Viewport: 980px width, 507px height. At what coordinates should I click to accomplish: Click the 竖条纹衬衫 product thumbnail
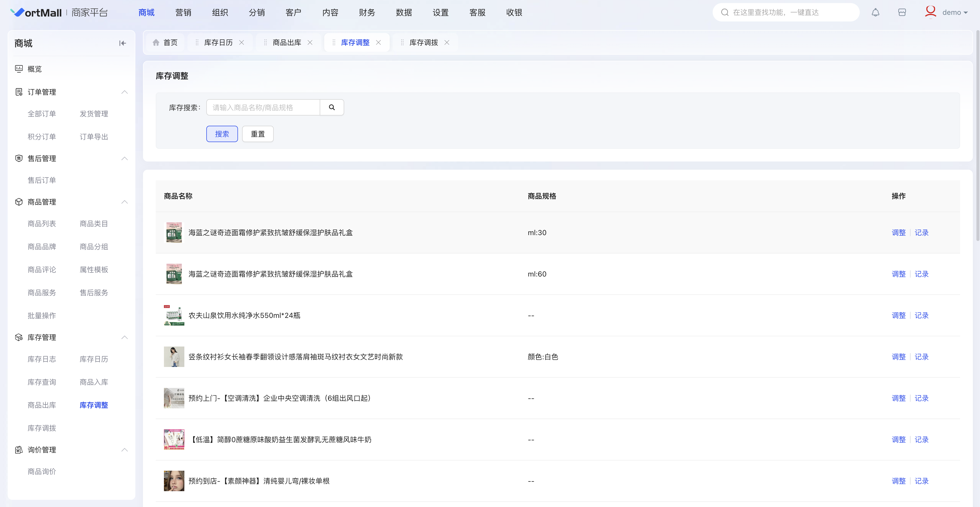[x=174, y=357]
